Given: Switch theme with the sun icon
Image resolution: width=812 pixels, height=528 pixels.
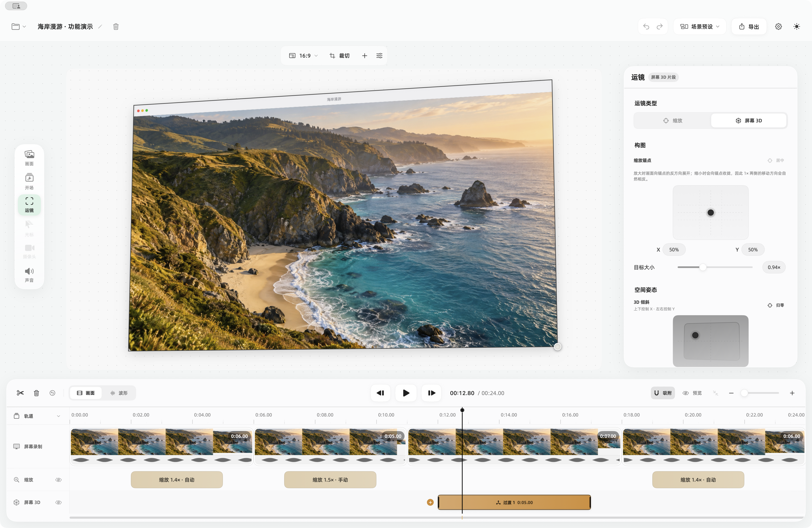Looking at the screenshot, I should (797, 27).
